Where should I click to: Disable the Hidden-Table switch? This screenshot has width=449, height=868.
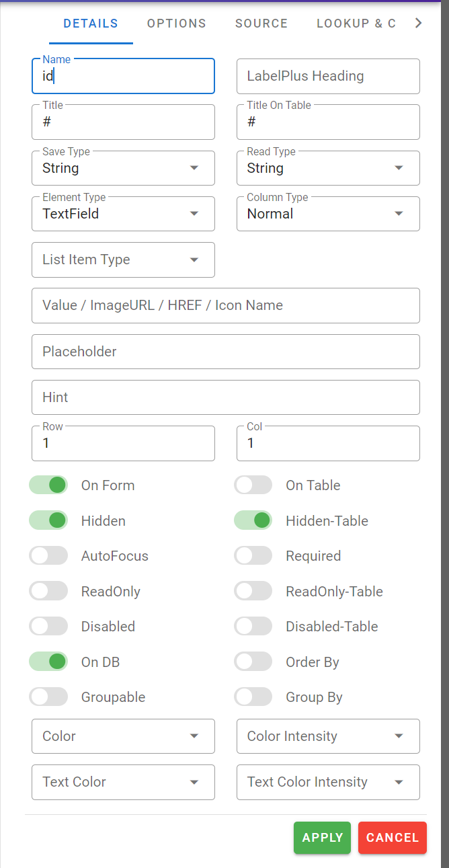[253, 520]
